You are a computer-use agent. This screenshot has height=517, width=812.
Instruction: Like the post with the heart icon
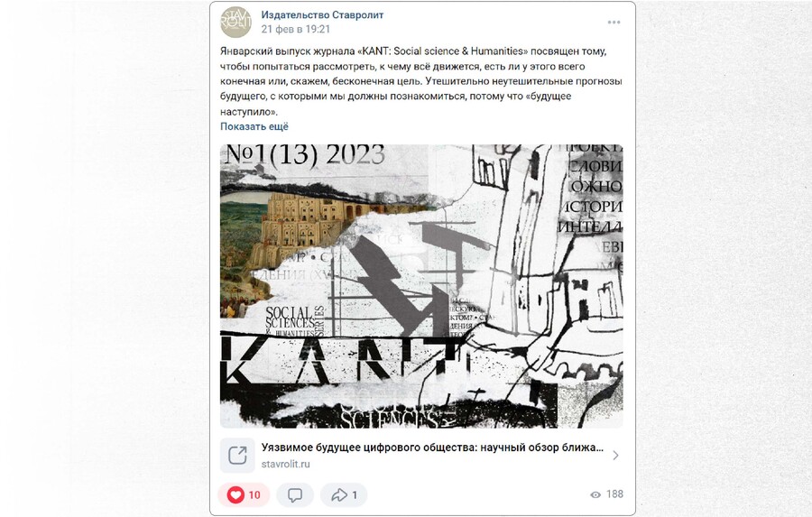click(235, 494)
